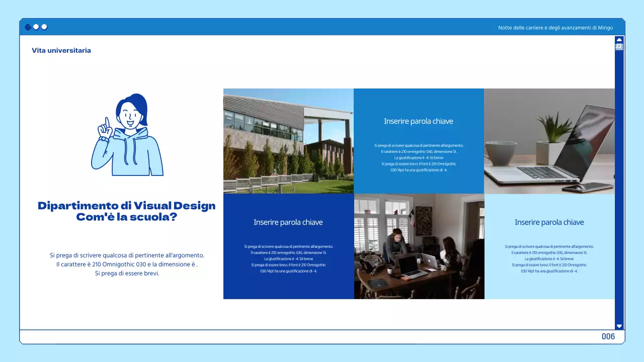Image resolution: width=644 pixels, height=362 pixels.
Task: Click the first window control dot
Action: [x=28, y=27]
